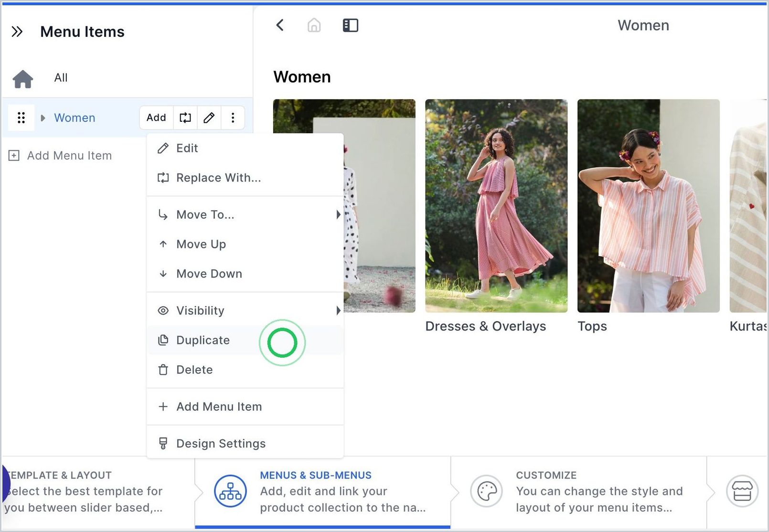Select Move Up in the context menu

[245, 244]
